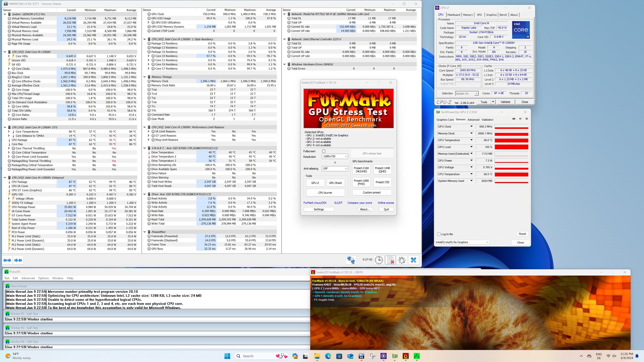
Task: Open Microsoft Store taskbar icon
Action: [339, 356]
